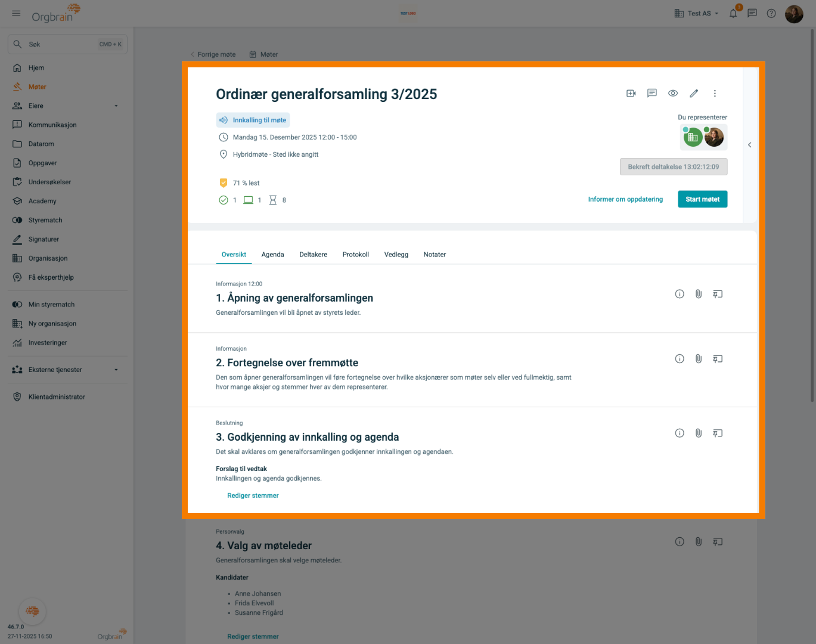Expand the Eiere sidebar submenu
The width and height of the screenshot is (816, 644).
pyautogui.click(x=116, y=106)
